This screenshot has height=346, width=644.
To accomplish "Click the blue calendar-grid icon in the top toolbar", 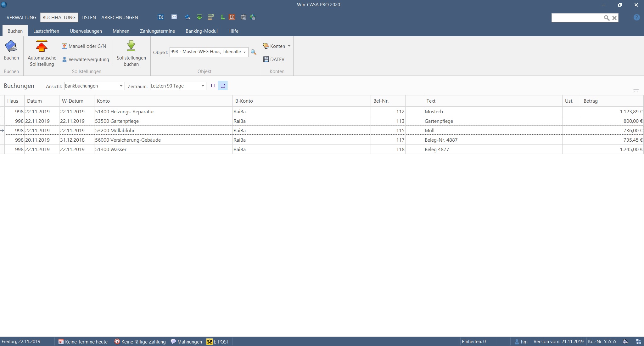I will point(161,17).
